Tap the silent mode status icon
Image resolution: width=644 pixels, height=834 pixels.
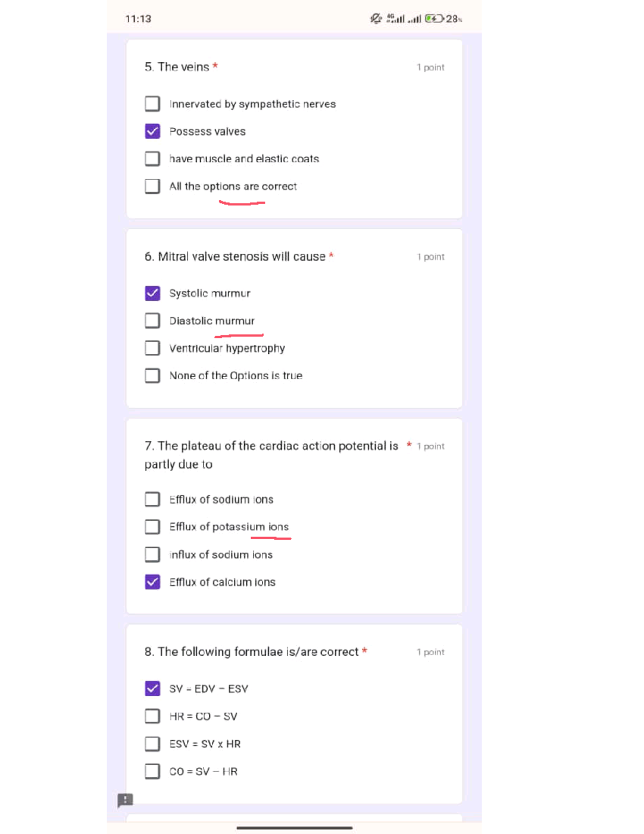click(376, 19)
